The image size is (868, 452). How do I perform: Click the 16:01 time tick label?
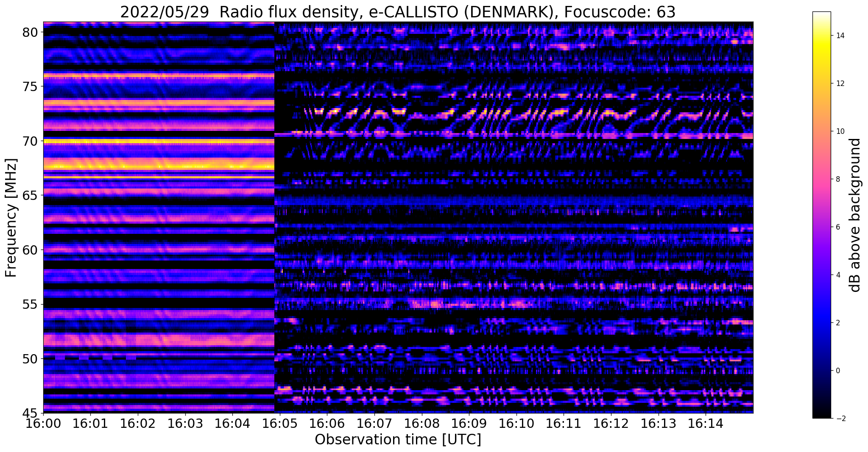[90, 423]
